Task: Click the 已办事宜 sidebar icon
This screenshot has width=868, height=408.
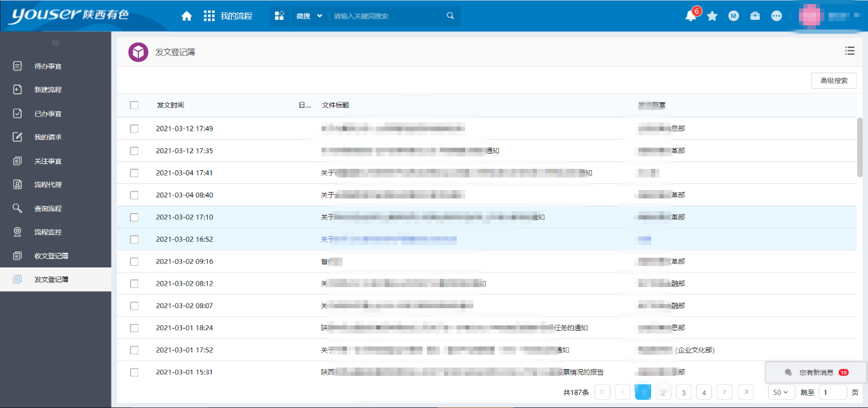Action: [x=18, y=113]
